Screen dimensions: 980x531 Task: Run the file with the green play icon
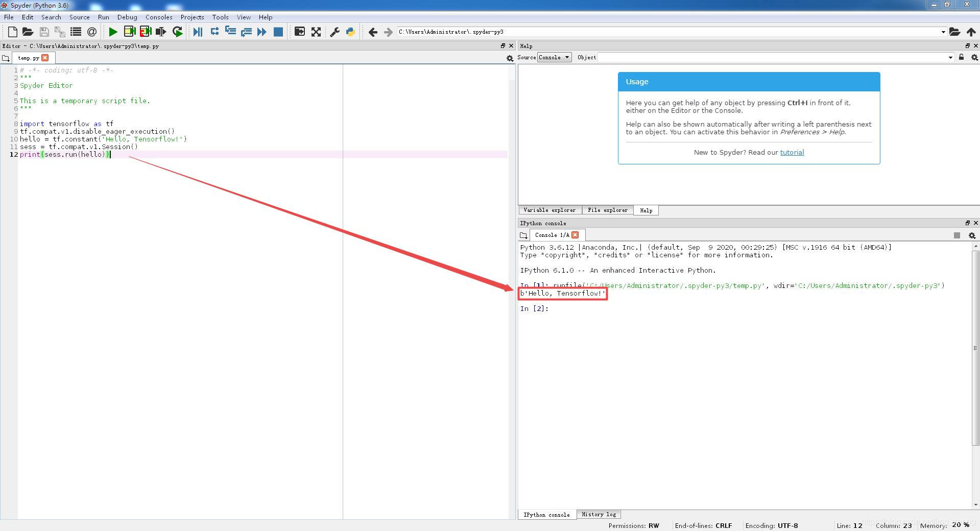(x=113, y=32)
